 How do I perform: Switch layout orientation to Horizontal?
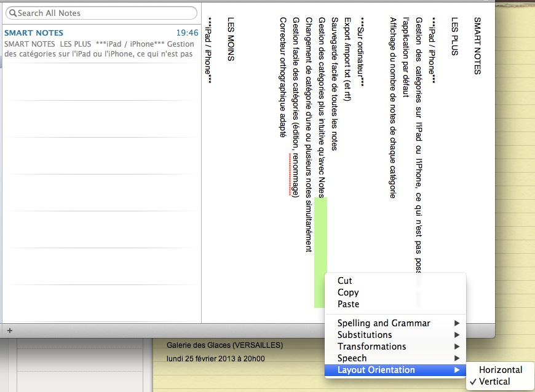[x=501, y=370]
